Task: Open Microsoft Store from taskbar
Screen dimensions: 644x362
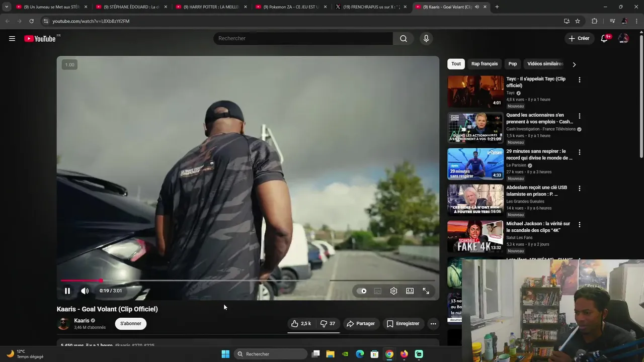Action: click(374, 354)
